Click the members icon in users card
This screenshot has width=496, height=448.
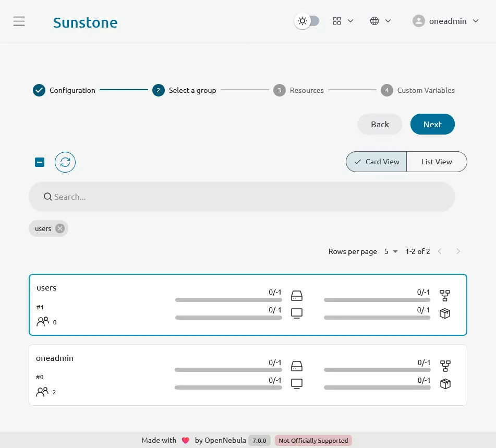[43, 322]
